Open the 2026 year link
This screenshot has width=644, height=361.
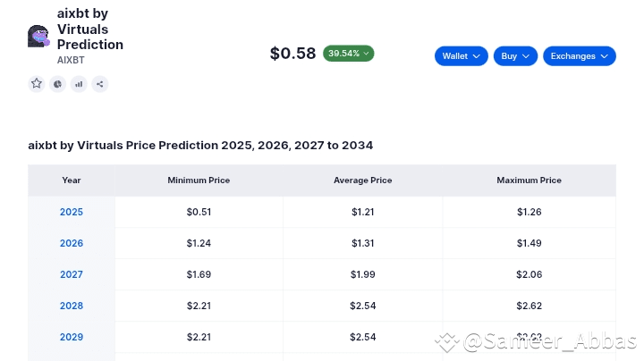pyautogui.click(x=72, y=243)
